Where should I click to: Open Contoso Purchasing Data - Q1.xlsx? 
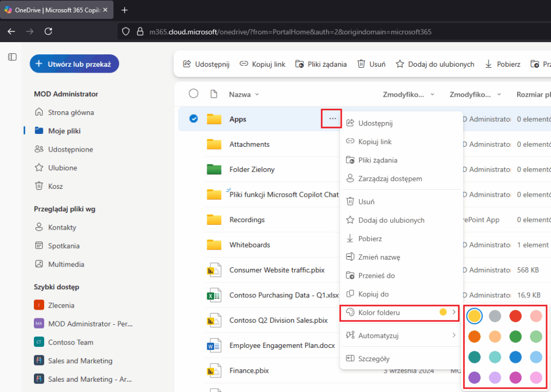[x=284, y=295]
